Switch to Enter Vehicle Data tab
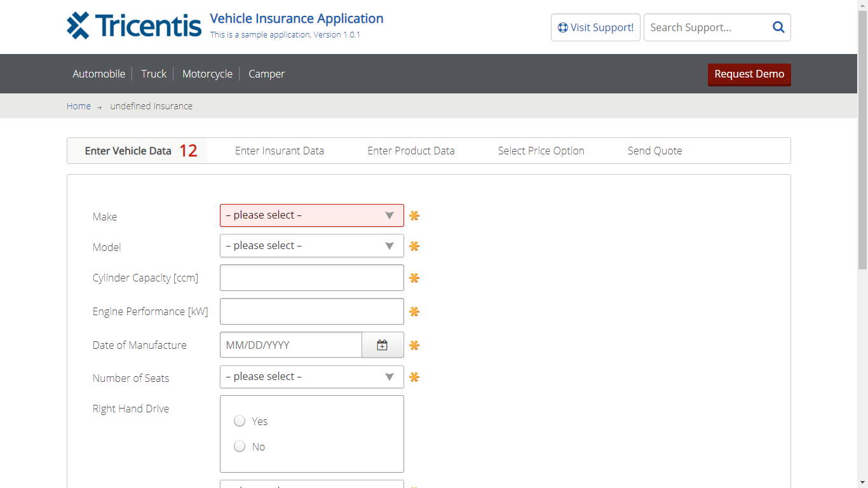 (x=137, y=151)
